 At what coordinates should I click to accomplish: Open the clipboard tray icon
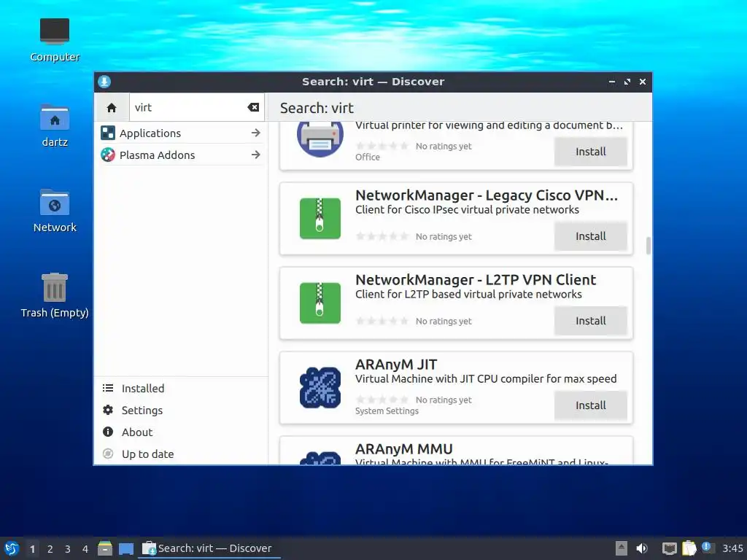tap(689, 548)
